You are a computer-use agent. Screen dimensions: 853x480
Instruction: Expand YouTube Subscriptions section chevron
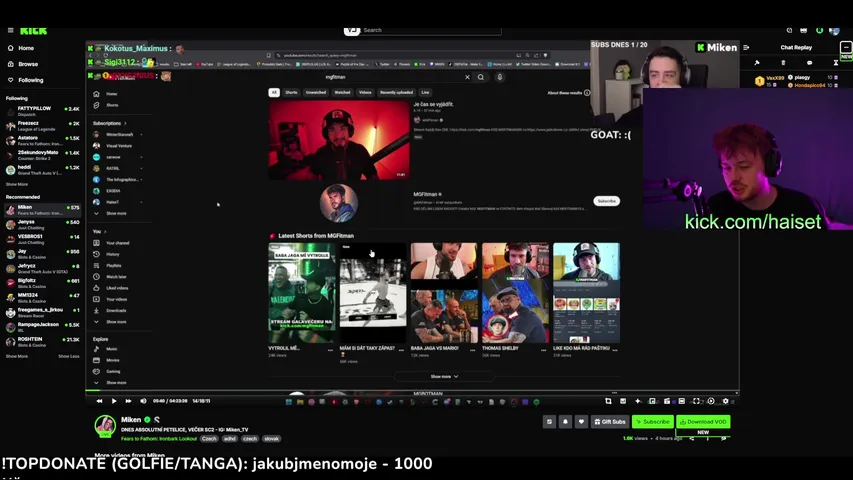click(125, 124)
